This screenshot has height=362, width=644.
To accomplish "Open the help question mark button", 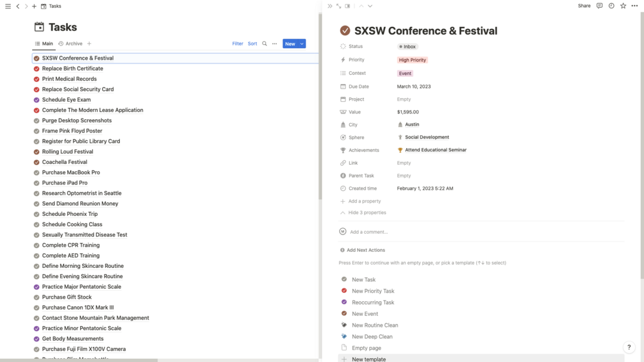I will [x=629, y=347].
